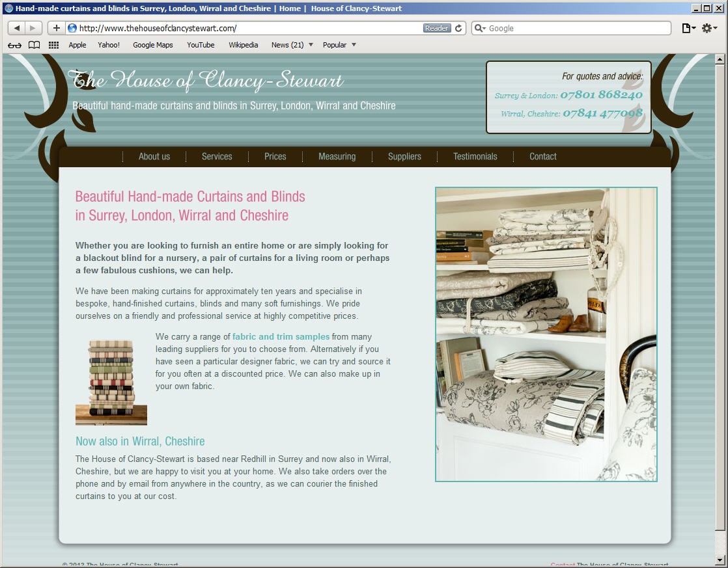Click Surrey & London phone number
The height and width of the screenshot is (568, 728).
click(x=601, y=95)
